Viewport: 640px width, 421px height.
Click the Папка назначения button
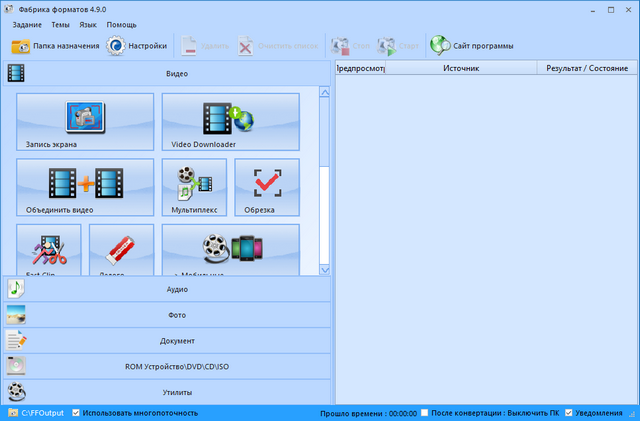55,45
